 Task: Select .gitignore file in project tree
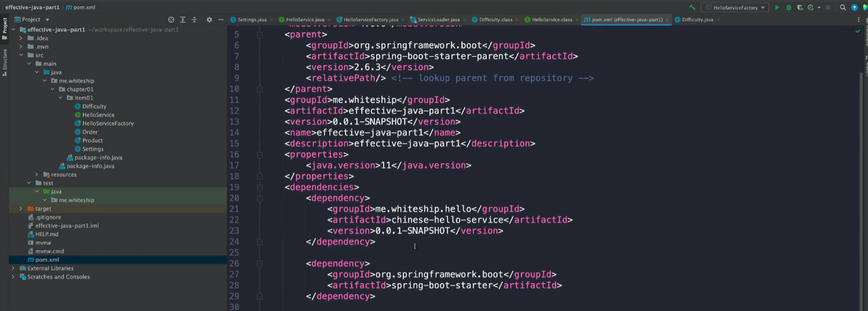pyautogui.click(x=48, y=217)
